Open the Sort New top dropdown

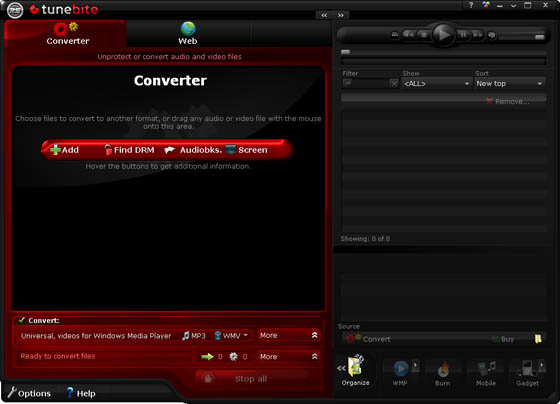click(x=510, y=84)
